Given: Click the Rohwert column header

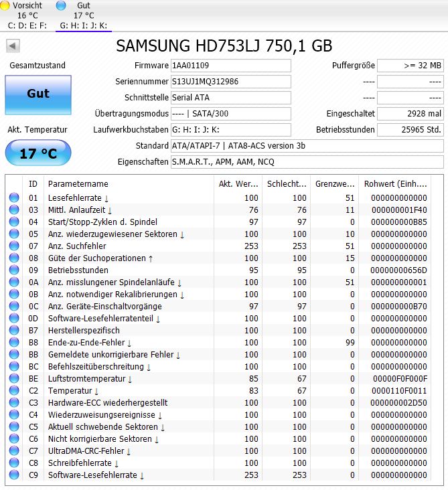Looking at the screenshot, I should [x=395, y=183].
